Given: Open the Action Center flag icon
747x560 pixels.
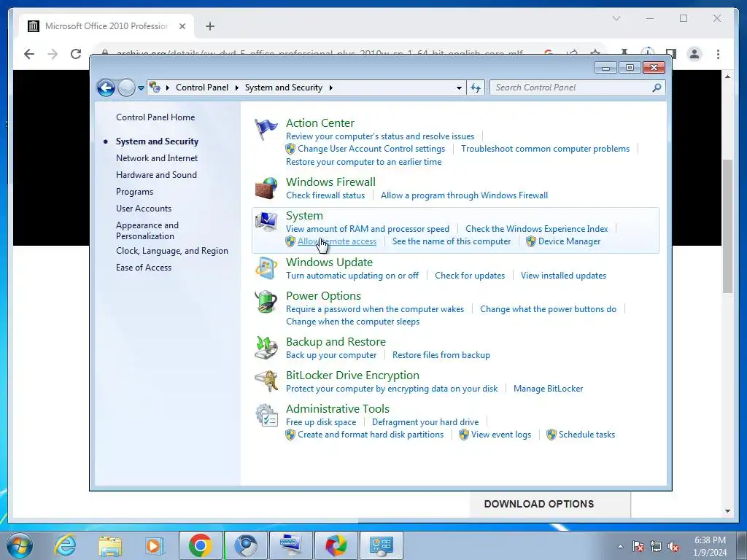Looking at the screenshot, I should coord(266,128).
